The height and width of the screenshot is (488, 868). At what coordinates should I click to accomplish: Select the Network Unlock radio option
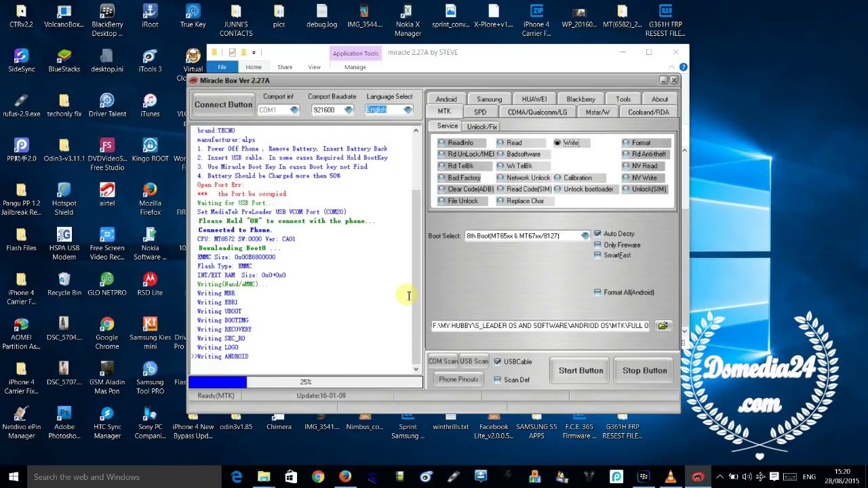[523, 178]
